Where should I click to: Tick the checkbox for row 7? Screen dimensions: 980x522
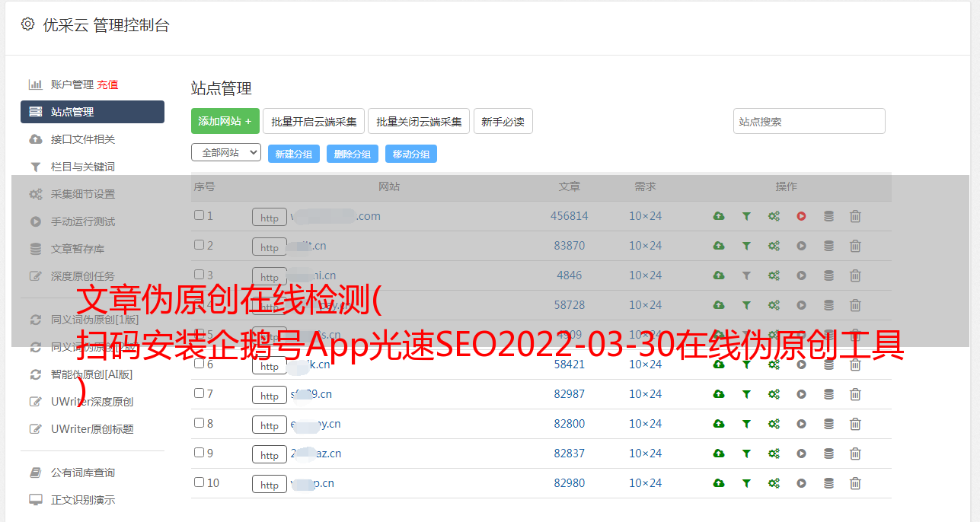200,393
